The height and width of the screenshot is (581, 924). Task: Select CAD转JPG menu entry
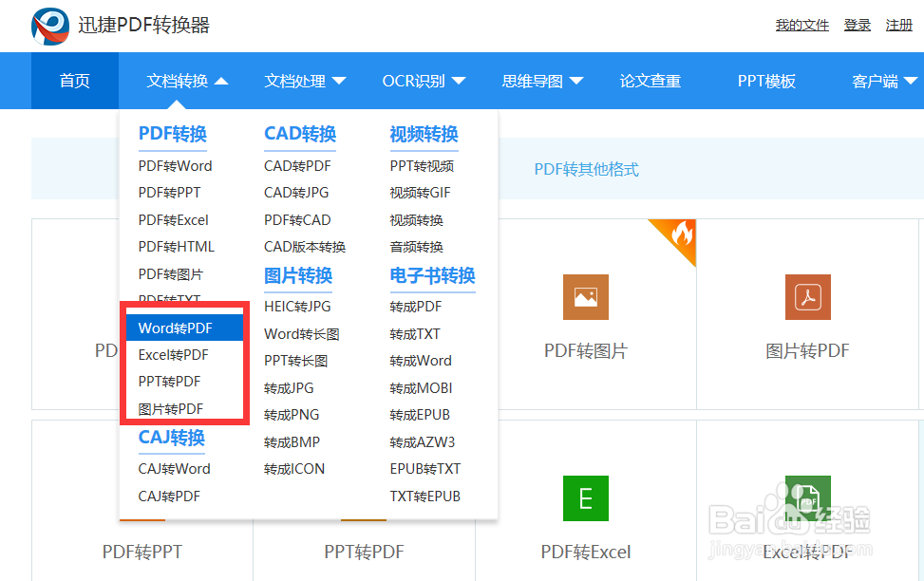pos(296,193)
